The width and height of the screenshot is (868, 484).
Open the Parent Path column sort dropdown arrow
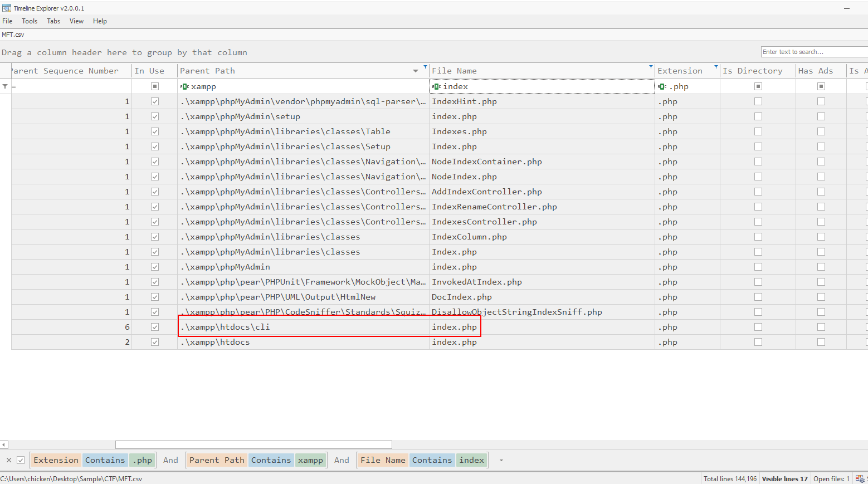point(416,71)
